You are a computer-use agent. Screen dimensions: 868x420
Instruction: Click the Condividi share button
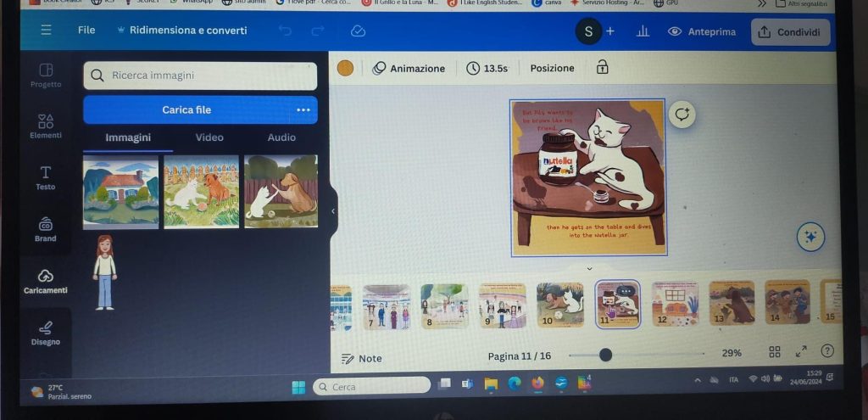(790, 32)
